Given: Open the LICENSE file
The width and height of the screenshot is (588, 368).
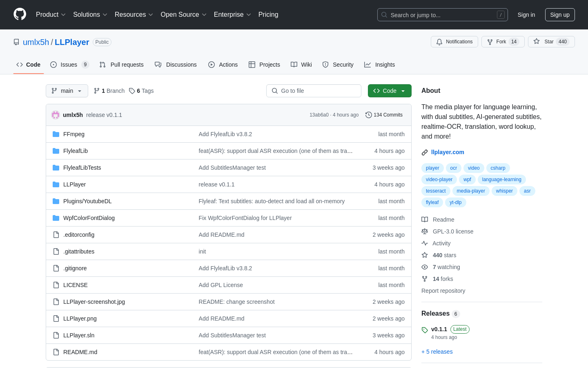Looking at the screenshot, I should pyautogui.click(x=76, y=285).
